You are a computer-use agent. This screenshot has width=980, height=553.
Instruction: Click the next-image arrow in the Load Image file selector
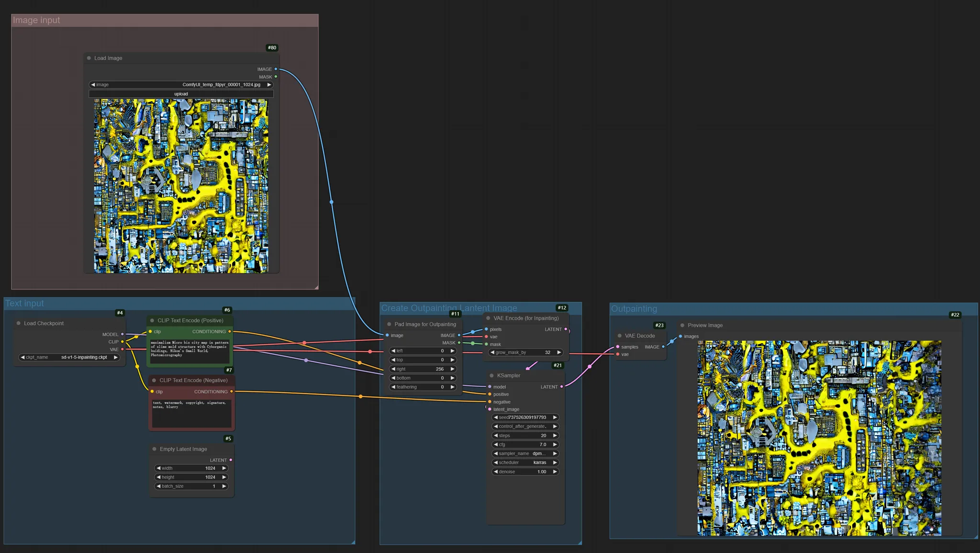(x=269, y=85)
